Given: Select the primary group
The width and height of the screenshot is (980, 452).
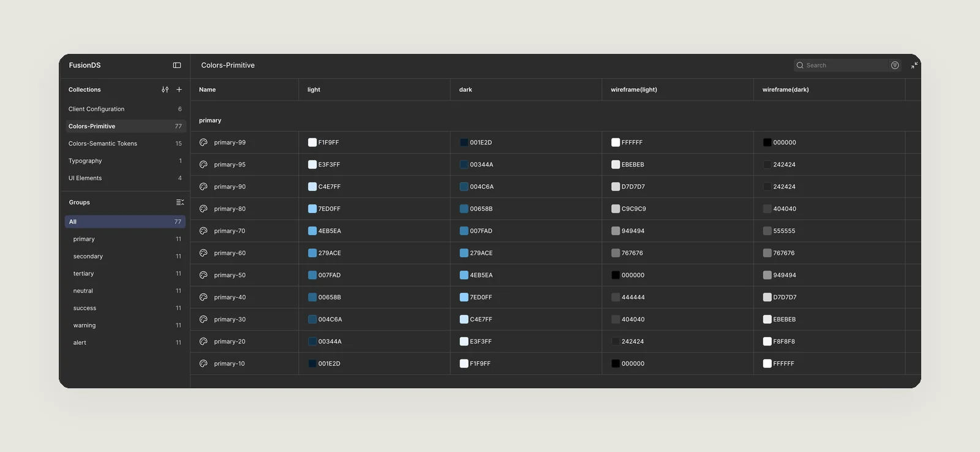Looking at the screenshot, I should coord(125,239).
